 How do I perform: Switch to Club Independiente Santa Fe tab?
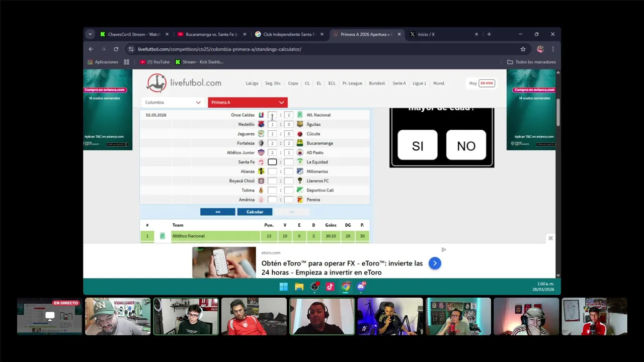(x=289, y=34)
